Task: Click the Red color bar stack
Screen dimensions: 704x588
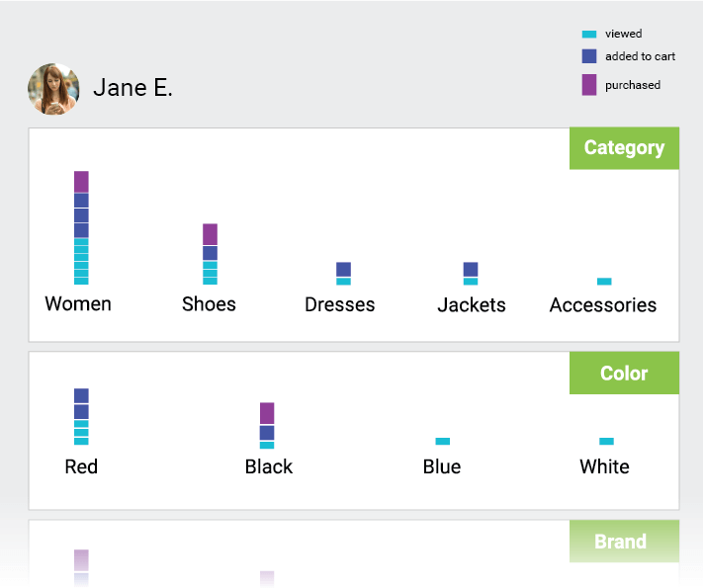Action: click(x=81, y=418)
